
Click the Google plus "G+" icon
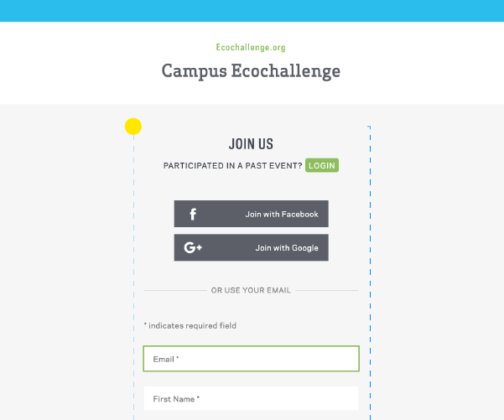click(x=193, y=248)
